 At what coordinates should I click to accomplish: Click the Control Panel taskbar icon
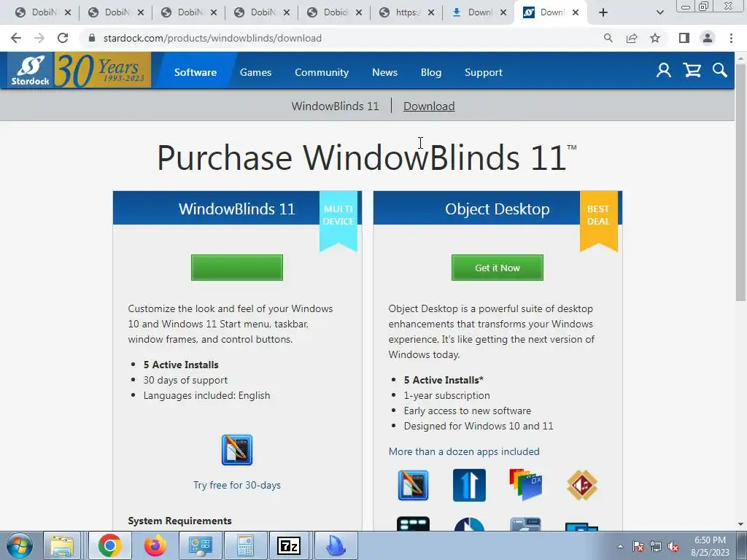tap(200, 545)
